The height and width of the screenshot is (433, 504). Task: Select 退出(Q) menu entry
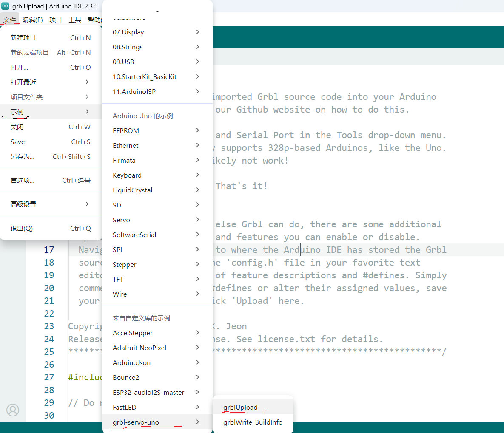(51, 228)
